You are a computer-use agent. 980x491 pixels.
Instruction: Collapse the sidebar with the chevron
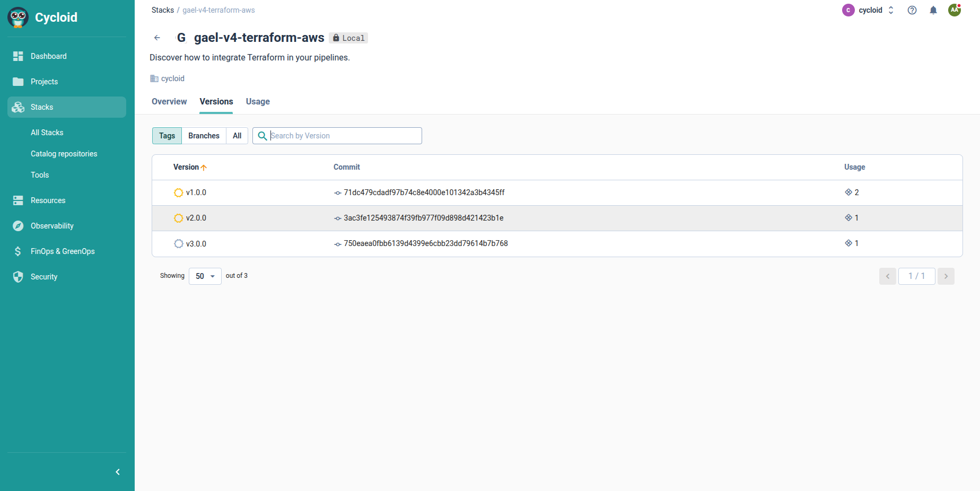pos(118,472)
